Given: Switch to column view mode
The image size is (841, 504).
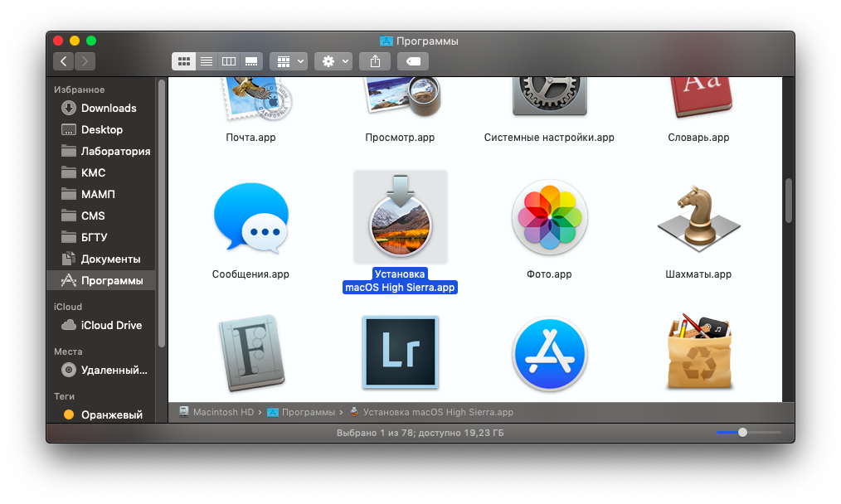Looking at the screenshot, I should click(229, 61).
